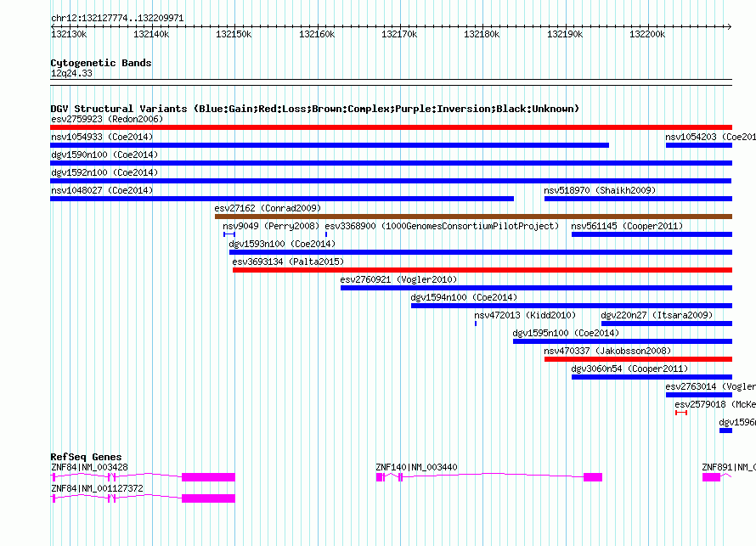Click the ZNF140|NM_003440 gene label
The width and height of the screenshot is (756, 546).
[x=416, y=467]
